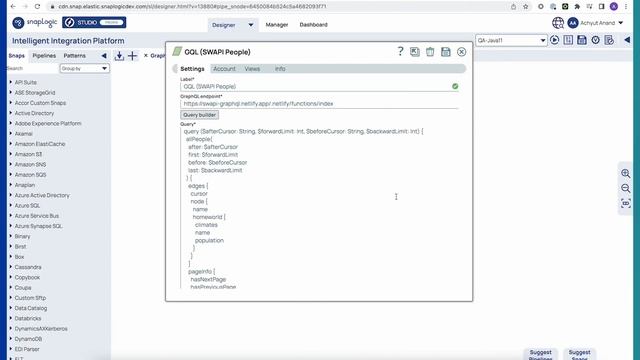
Task: Select the Pipelines sidebar tab
Action: (x=44, y=56)
